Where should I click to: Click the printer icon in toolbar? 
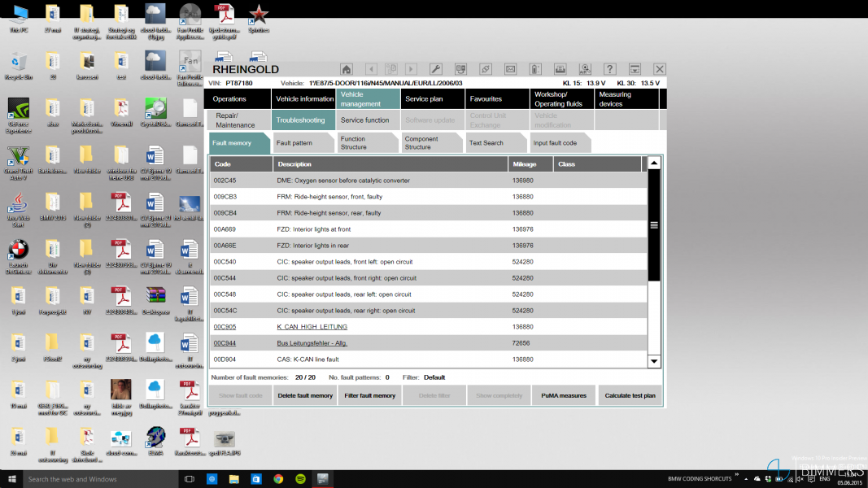click(560, 69)
